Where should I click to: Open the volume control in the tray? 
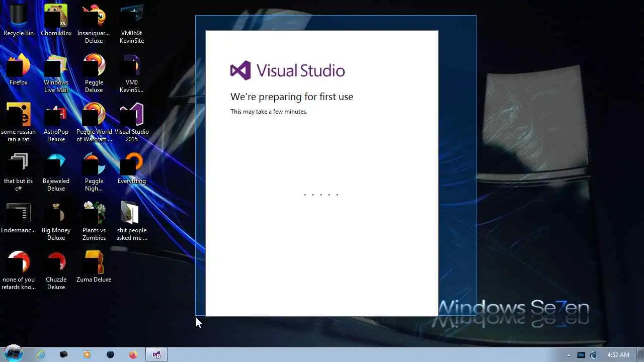pyautogui.click(x=593, y=355)
